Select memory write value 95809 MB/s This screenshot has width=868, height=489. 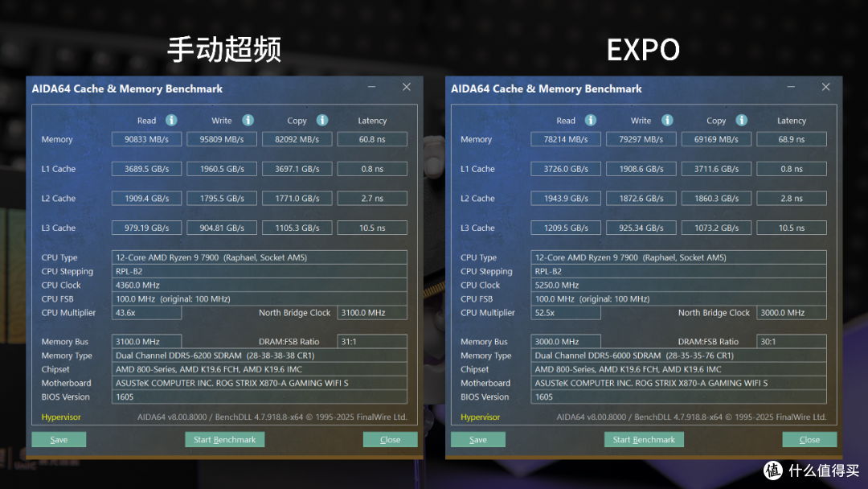pyautogui.click(x=222, y=139)
